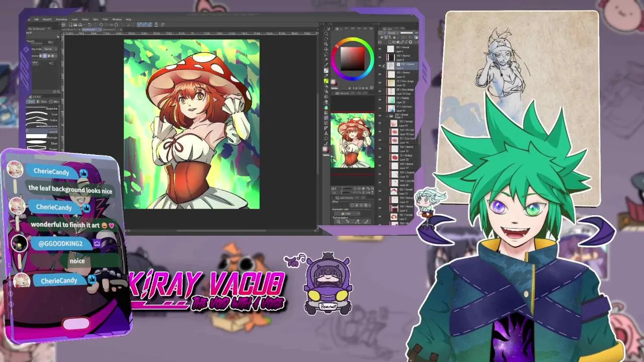Click the Save icon in command bar
Image resolution: width=644 pixels, height=362 pixels.
pyautogui.click(x=80, y=25)
